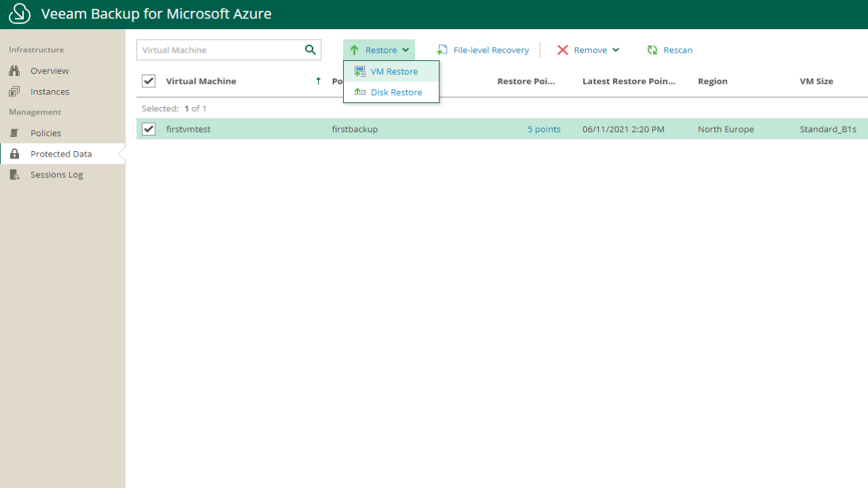Click the search magnifier icon
This screenshot has height=488, width=868.
(x=310, y=49)
